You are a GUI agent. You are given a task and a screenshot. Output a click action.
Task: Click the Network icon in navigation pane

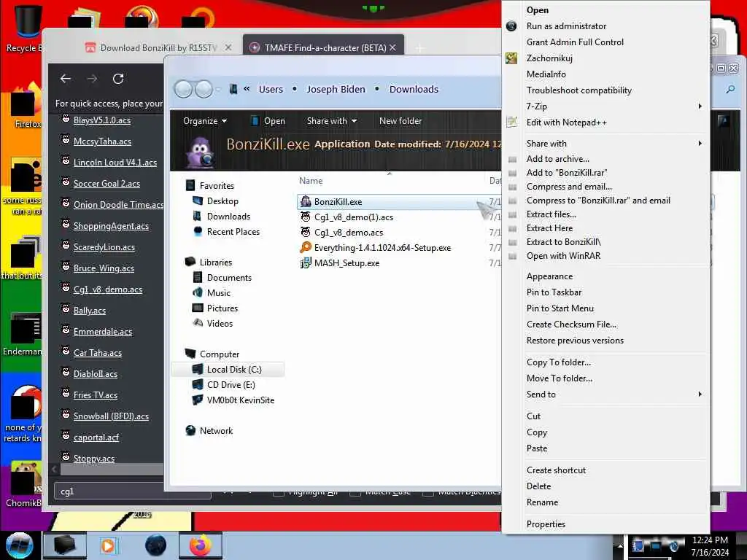coord(190,430)
